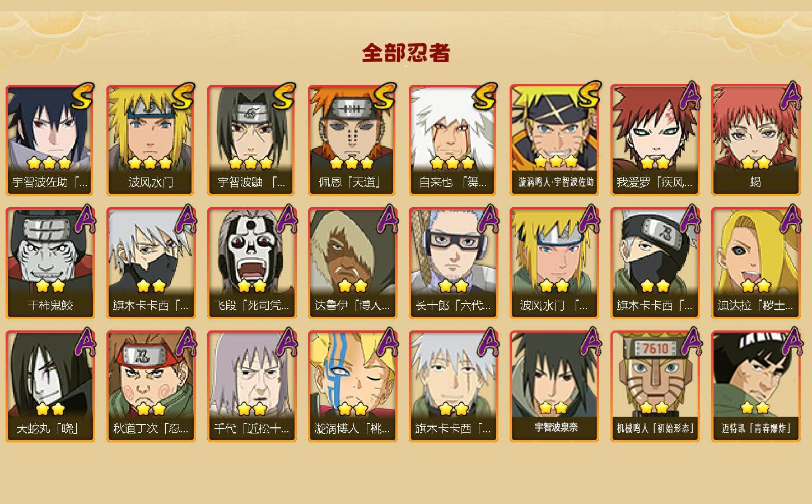Click the S rank badge on 宇智波佐助 card
Viewport: 812px width, 504px height.
point(83,98)
